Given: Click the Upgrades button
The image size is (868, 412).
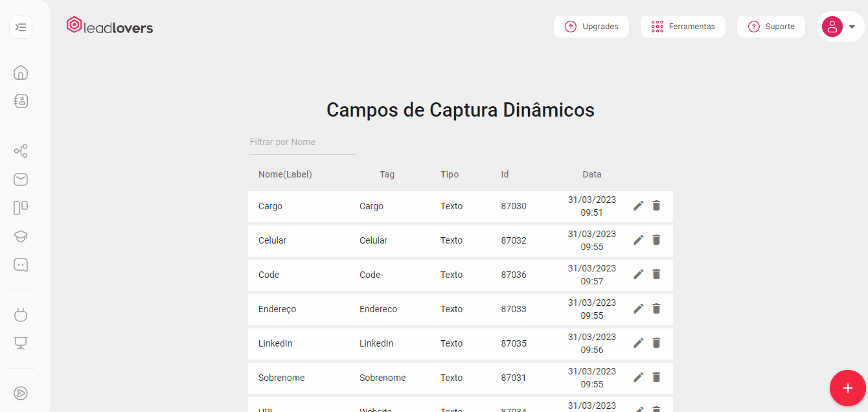Looking at the screenshot, I should [591, 27].
